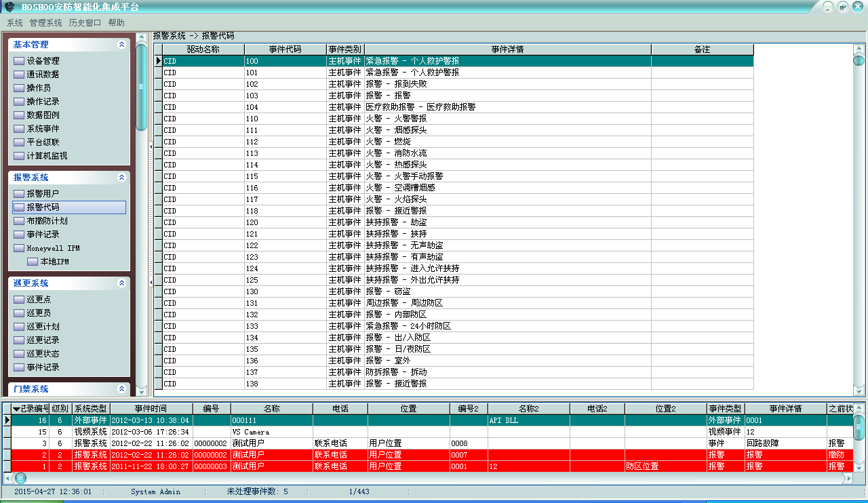Screen dimensions: 868x503
Task: Click the 设备管理 sidebar icon
Action: coord(19,61)
